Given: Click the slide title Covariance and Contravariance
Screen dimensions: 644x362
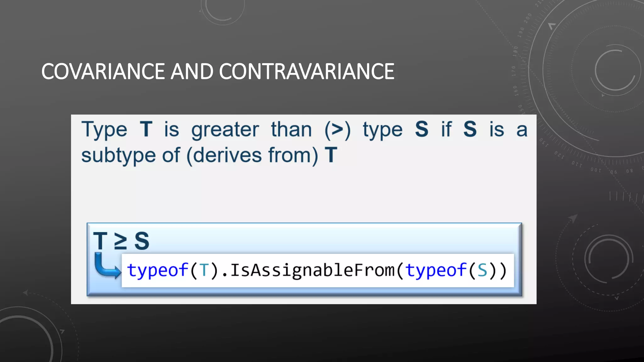Looking at the screenshot, I should pyautogui.click(x=218, y=72).
